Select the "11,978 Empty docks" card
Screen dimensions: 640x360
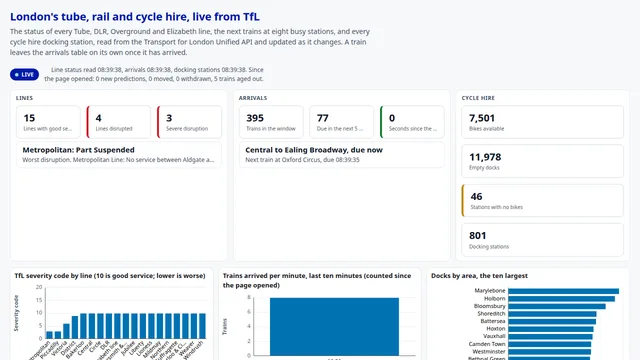click(542, 161)
